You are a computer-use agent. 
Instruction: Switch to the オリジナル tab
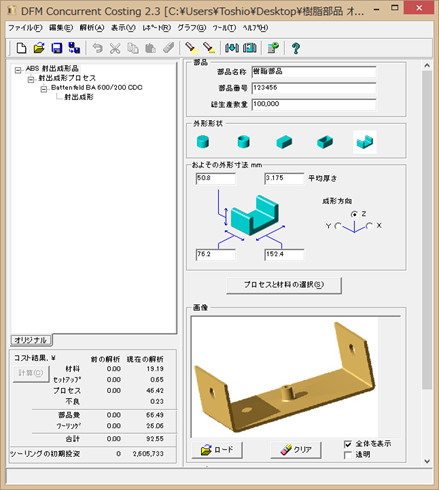[x=31, y=340]
